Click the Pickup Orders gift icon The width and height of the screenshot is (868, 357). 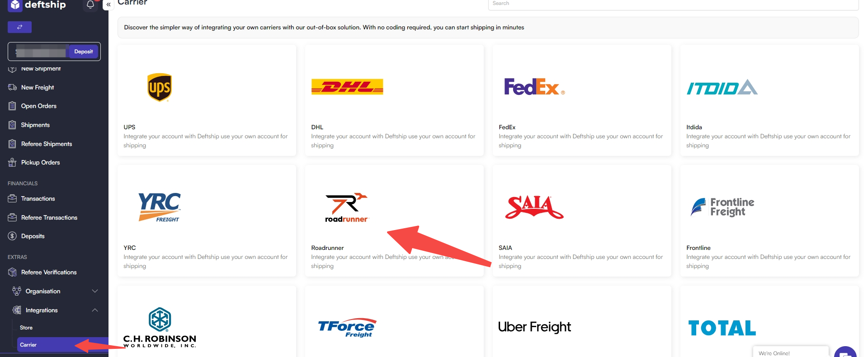[x=12, y=162]
